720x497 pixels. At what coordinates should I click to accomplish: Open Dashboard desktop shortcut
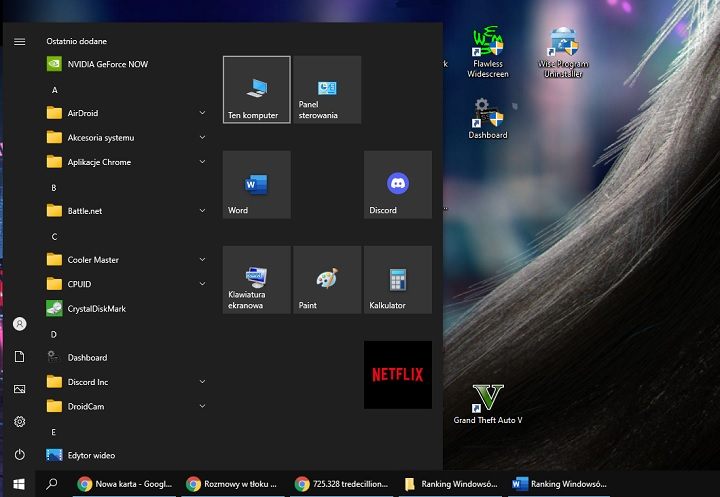(488, 119)
